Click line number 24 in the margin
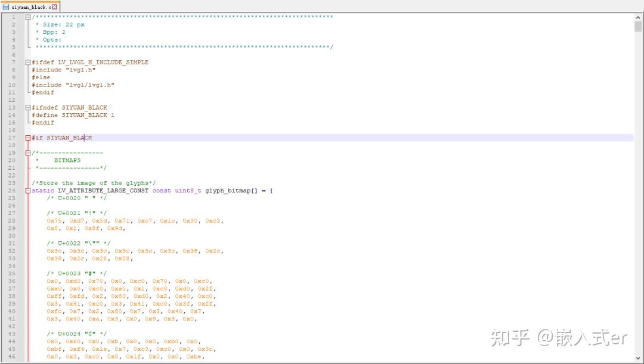This screenshot has height=364, width=644. point(12,191)
